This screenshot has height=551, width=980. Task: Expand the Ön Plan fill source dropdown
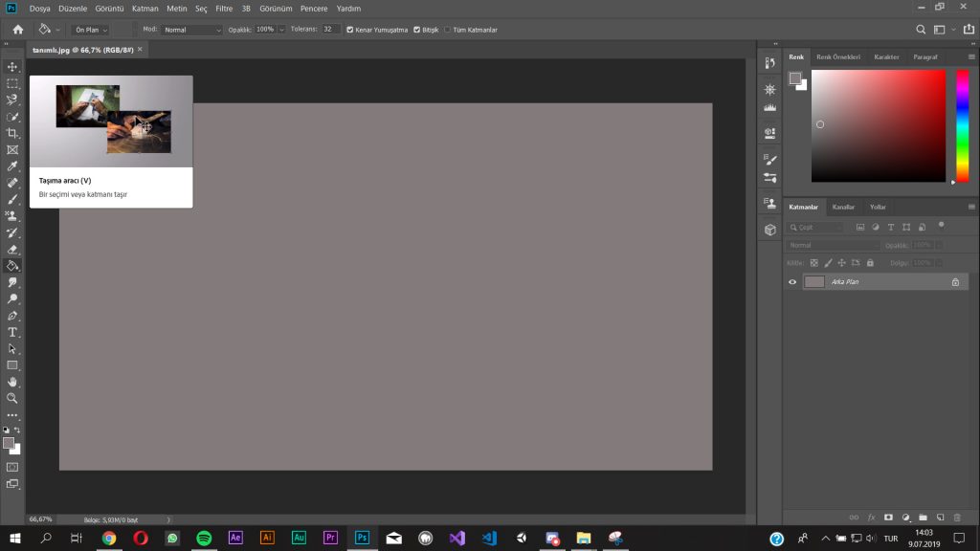[92, 30]
